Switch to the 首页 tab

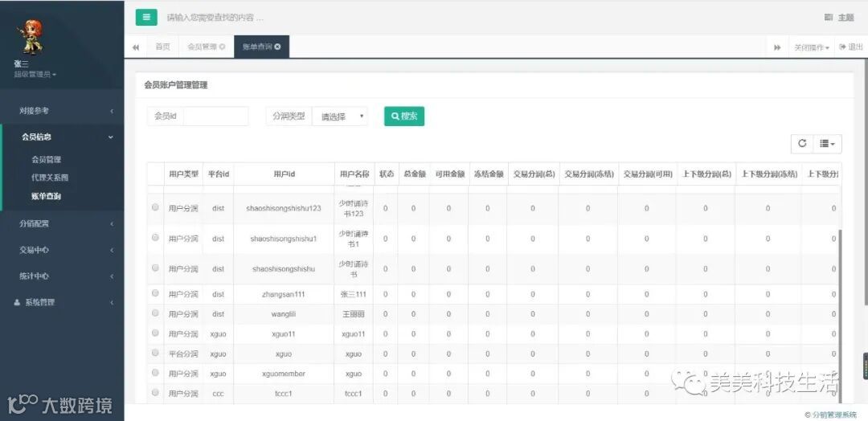tap(162, 47)
